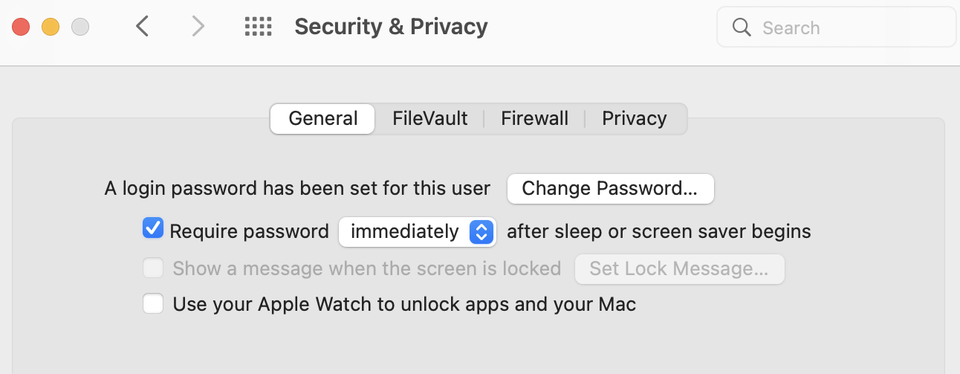The height and width of the screenshot is (374, 960).
Task: Click the Change Password… button
Action: coord(610,189)
